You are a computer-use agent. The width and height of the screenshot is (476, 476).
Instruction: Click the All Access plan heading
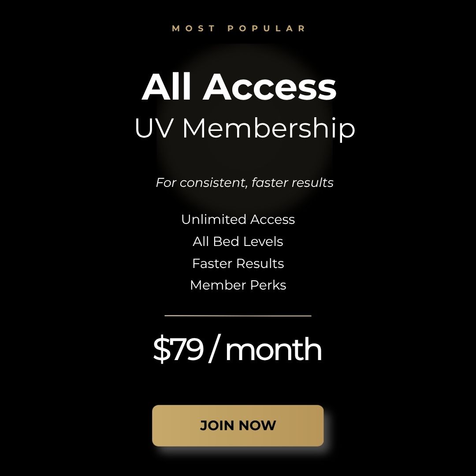click(x=238, y=87)
